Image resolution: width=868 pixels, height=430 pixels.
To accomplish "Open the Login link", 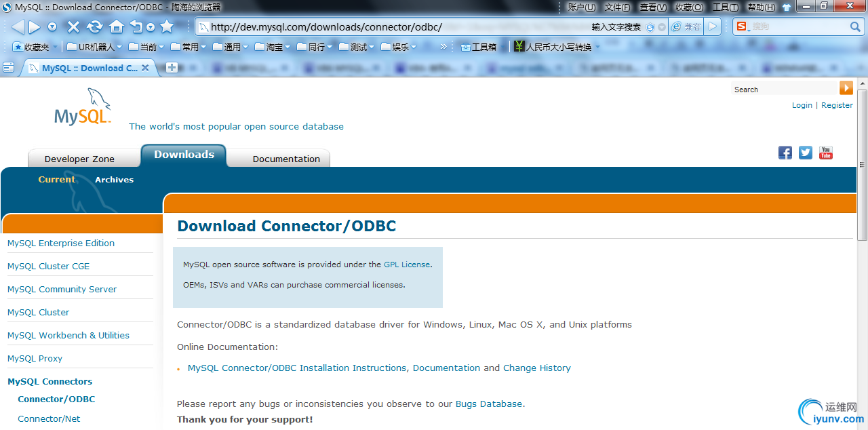I will (802, 105).
